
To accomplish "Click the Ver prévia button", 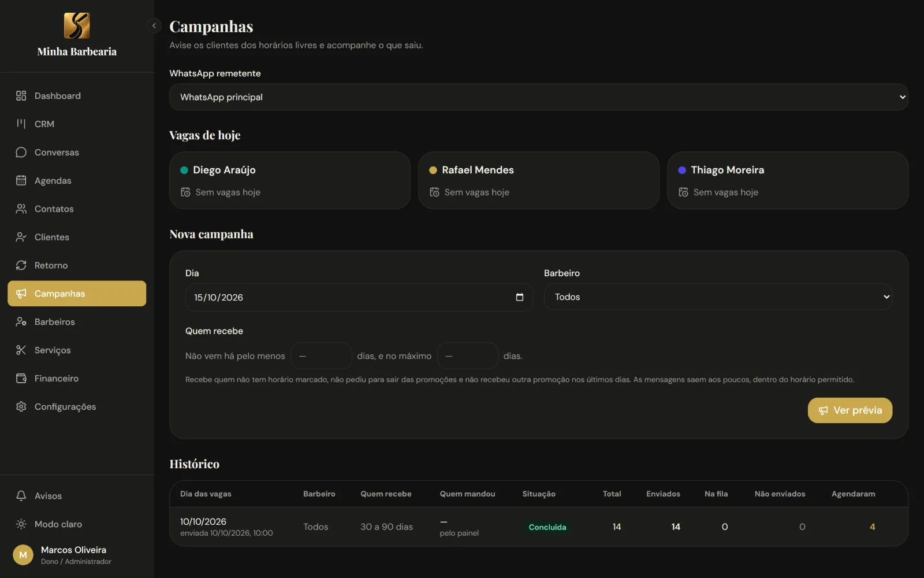I will 850,410.
